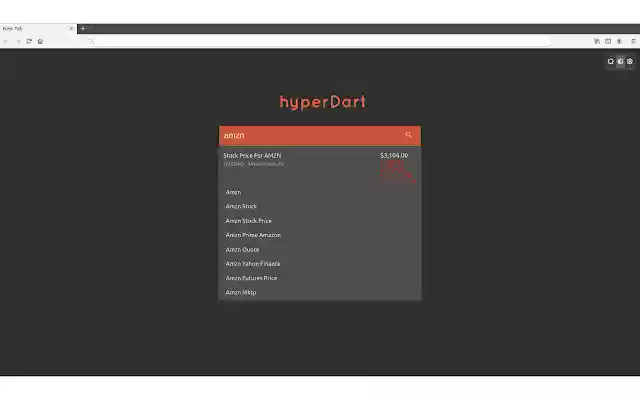Click the hyperDart logo
Image resolution: width=640 pixels, height=400 pixels.
(322, 102)
